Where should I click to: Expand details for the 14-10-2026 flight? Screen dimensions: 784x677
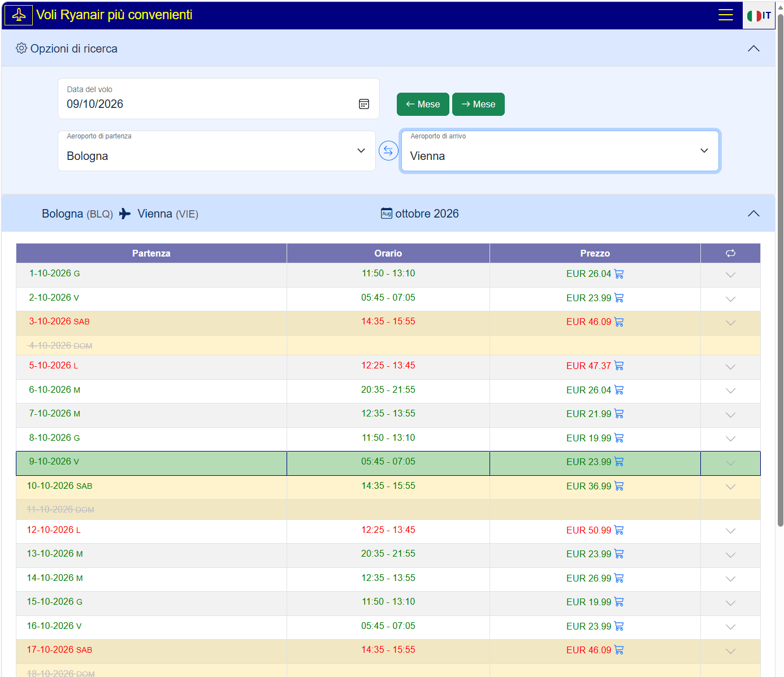[730, 579]
